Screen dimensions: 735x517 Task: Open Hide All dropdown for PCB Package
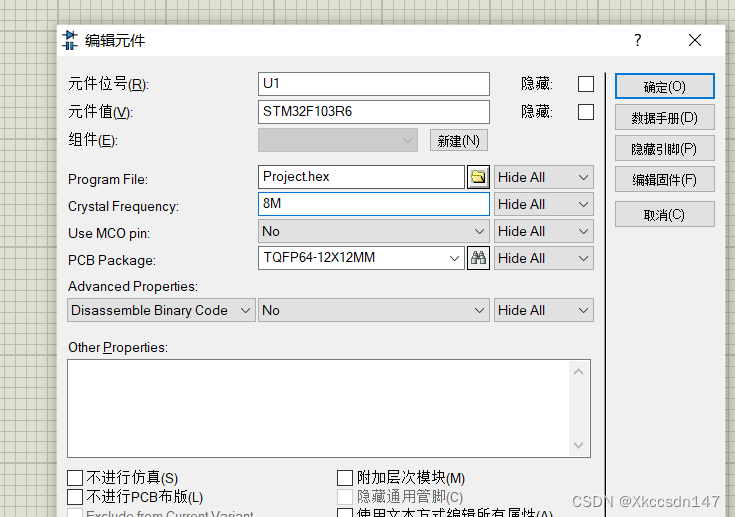[x=544, y=258]
